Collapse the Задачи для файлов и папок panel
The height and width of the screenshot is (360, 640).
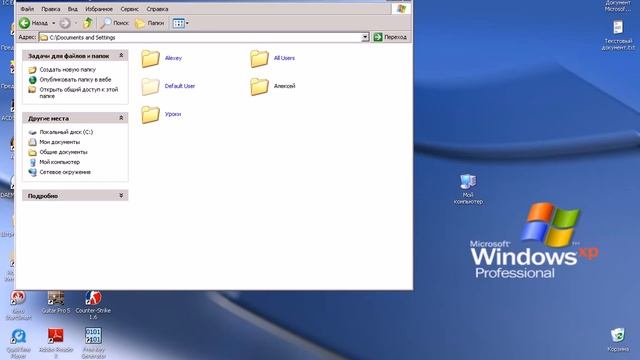[x=121, y=56]
